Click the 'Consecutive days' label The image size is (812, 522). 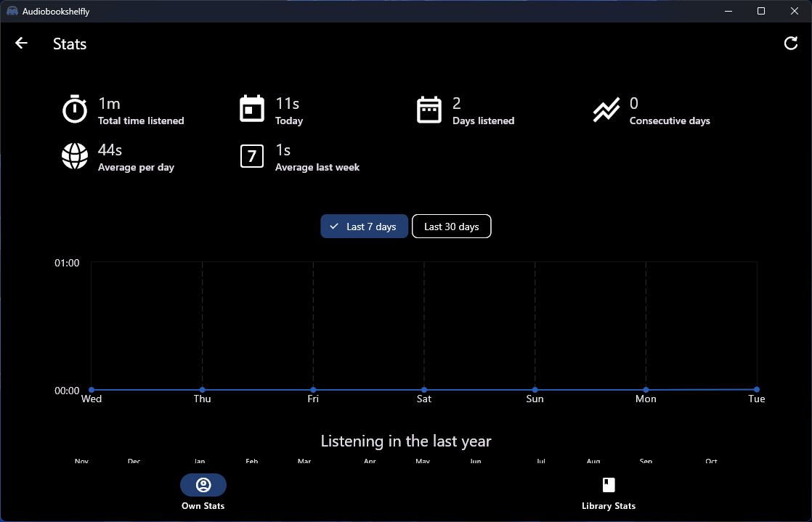[x=670, y=121]
